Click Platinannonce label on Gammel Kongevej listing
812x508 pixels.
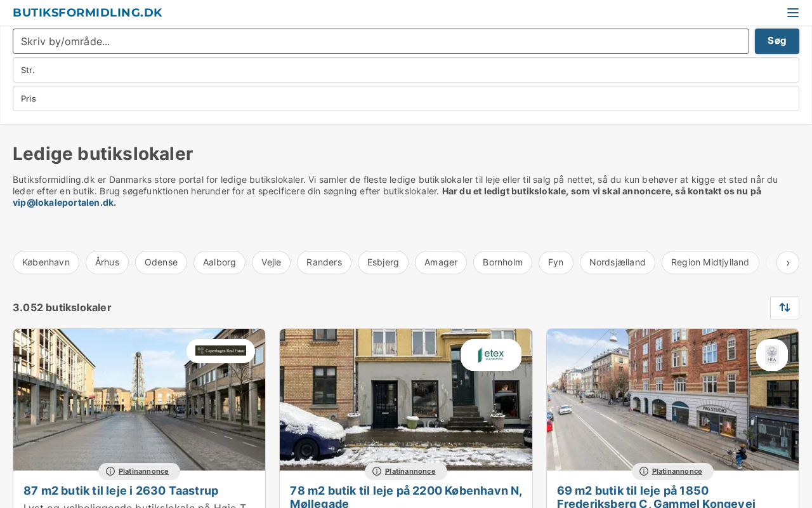(677, 471)
